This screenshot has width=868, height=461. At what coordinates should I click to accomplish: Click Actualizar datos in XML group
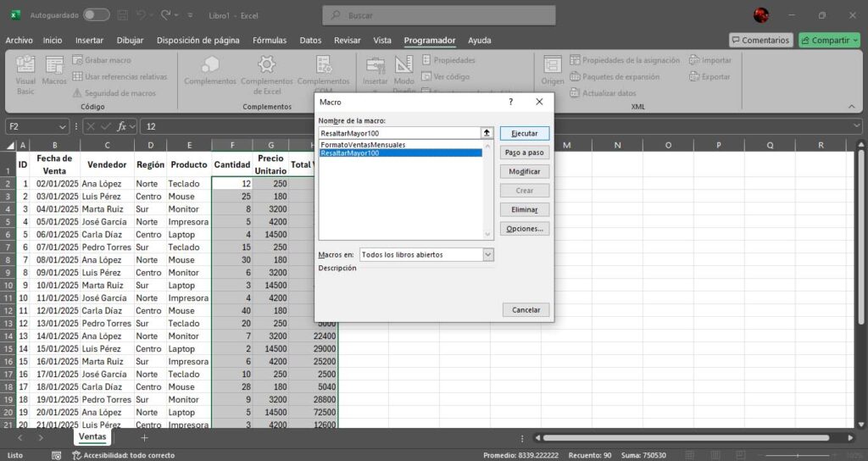pos(604,93)
